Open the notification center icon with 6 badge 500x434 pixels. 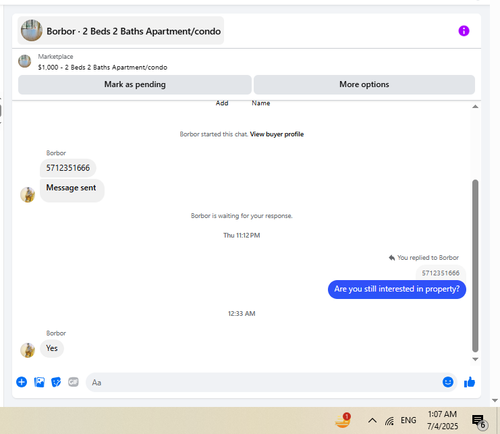pyautogui.click(x=479, y=421)
